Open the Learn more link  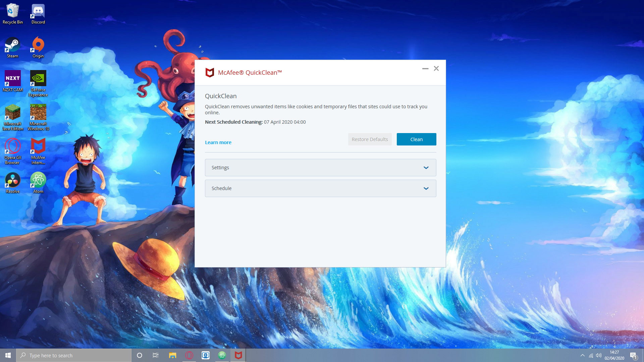218,142
